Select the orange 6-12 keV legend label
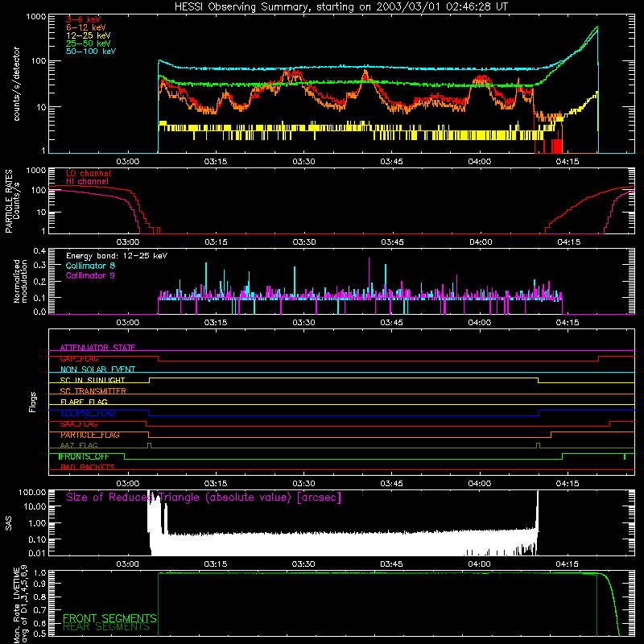Viewport: 644px width, 644px height. click(x=86, y=27)
